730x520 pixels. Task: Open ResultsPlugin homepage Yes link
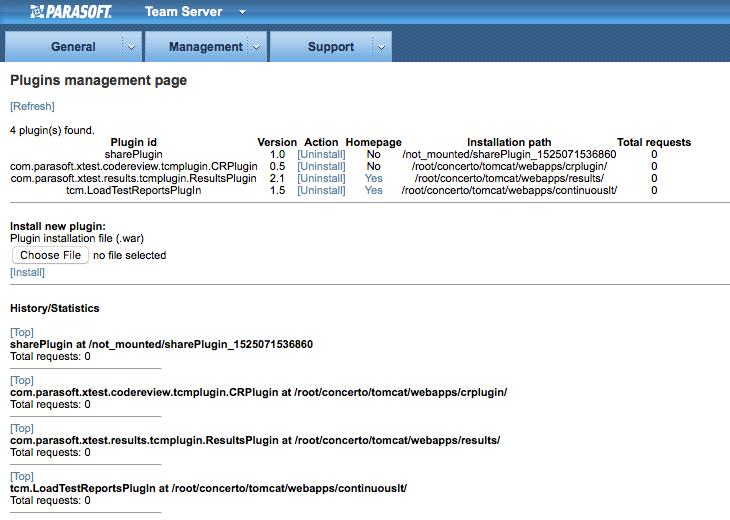coord(373,179)
